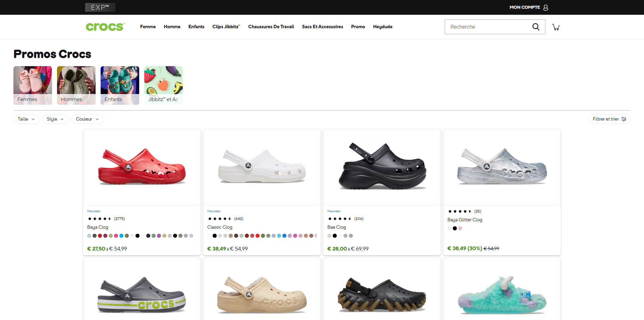The width and height of the screenshot is (644, 320).
Task: Open the red Baya Clog product image
Action: pyautogui.click(x=142, y=167)
